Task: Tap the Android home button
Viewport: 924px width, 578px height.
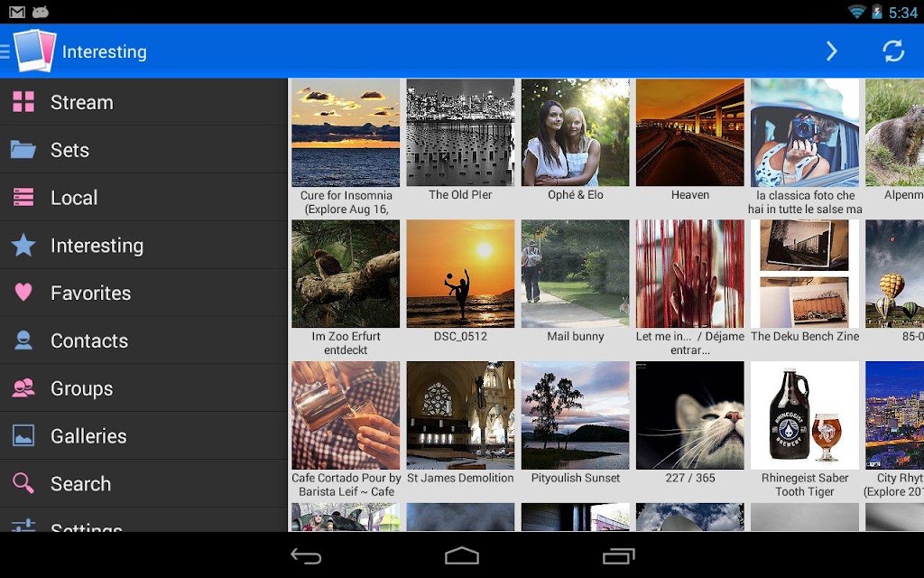Action: point(462,555)
